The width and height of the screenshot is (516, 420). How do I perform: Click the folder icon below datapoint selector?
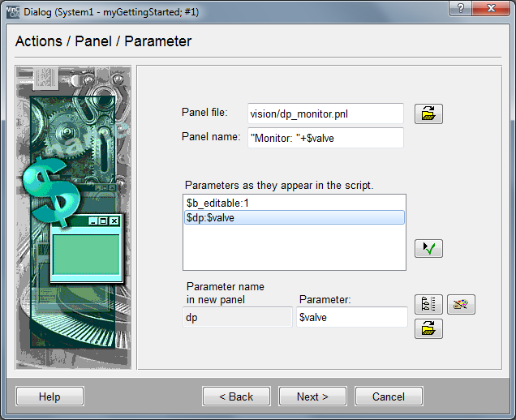(x=428, y=329)
